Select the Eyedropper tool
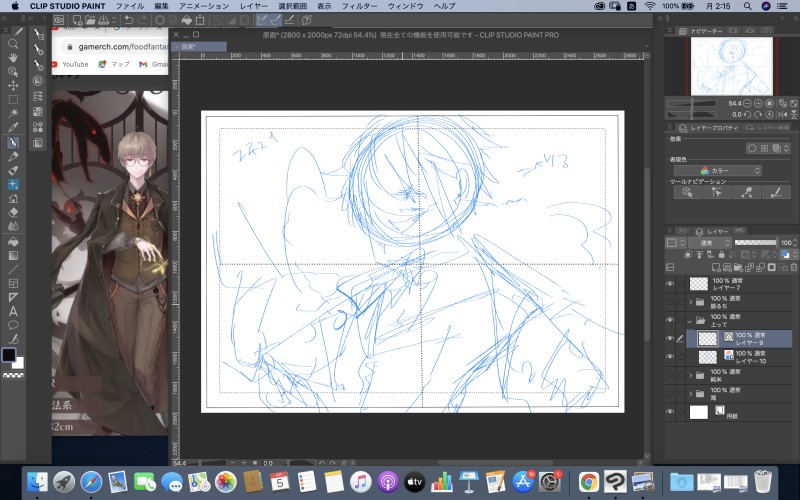 point(13,127)
